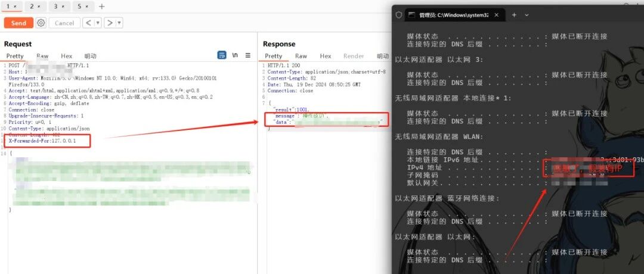Click the command prompt icon on Terminal tab
The width and height of the screenshot is (644, 274).
click(x=412, y=15)
